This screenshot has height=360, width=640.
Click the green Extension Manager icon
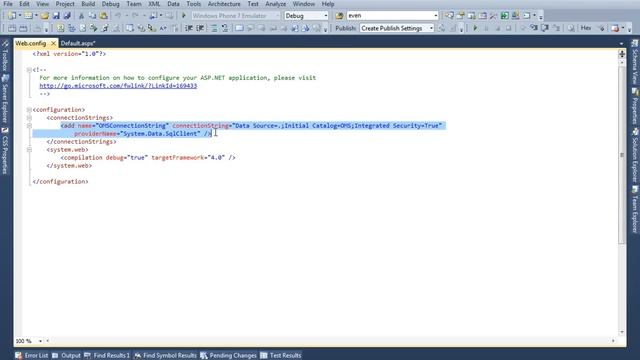(x=504, y=16)
